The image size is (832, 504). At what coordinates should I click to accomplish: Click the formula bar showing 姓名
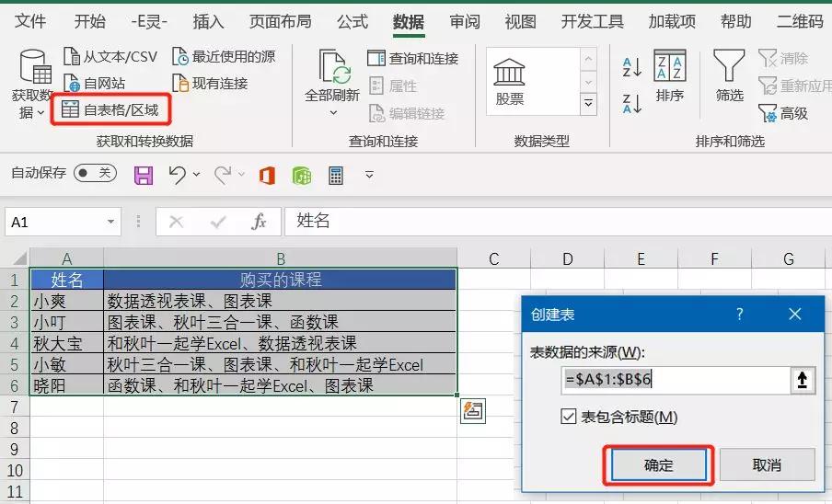pos(559,221)
